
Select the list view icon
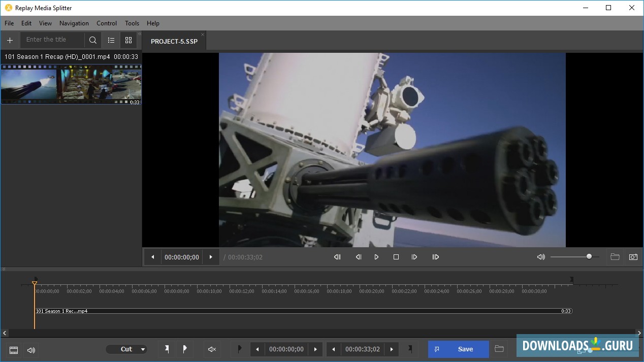point(111,40)
